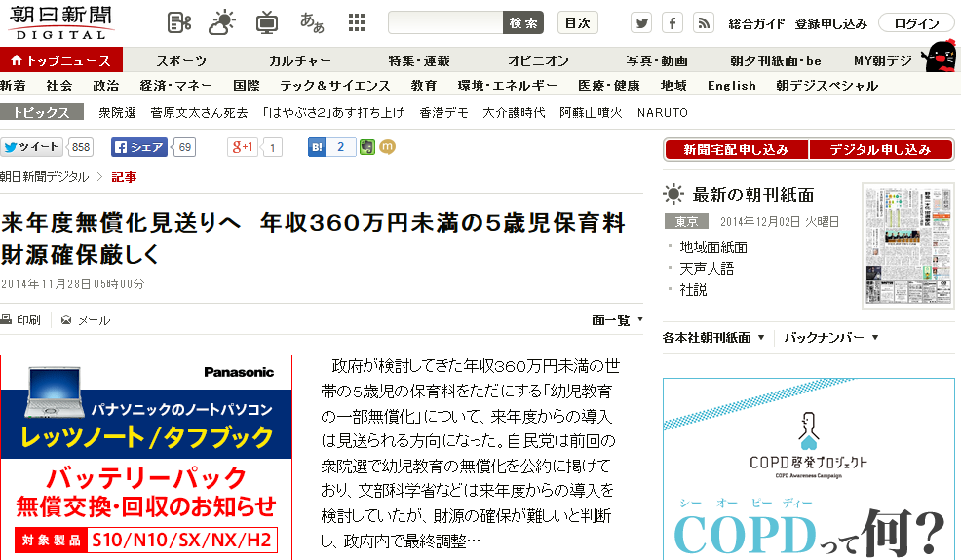Expand the 面一覧 dropdown
The width and height of the screenshot is (961, 560).
coord(617,319)
